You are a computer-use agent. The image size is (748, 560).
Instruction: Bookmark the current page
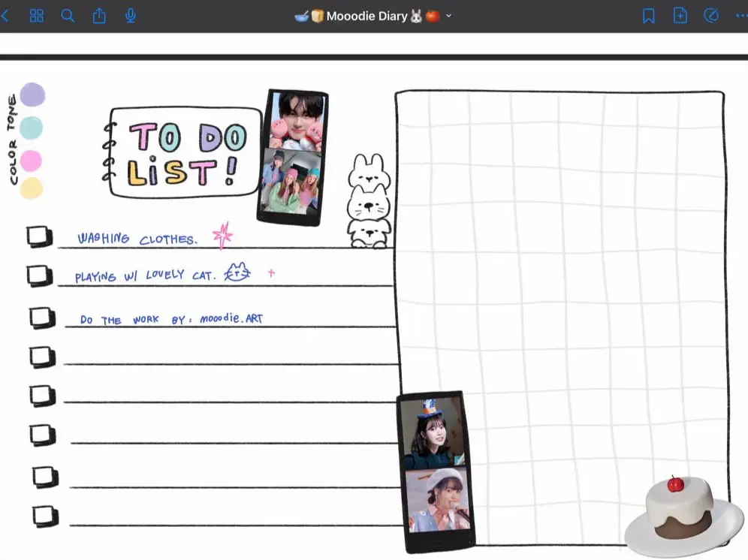point(647,15)
